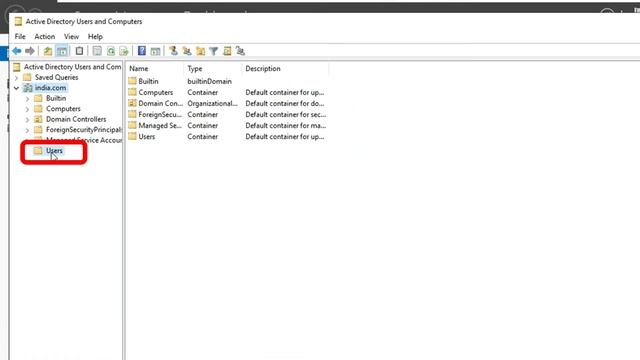Image resolution: width=640 pixels, height=360 pixels.
Task: Open Properties from the toolbar
Action: click(x=97, y=51)
